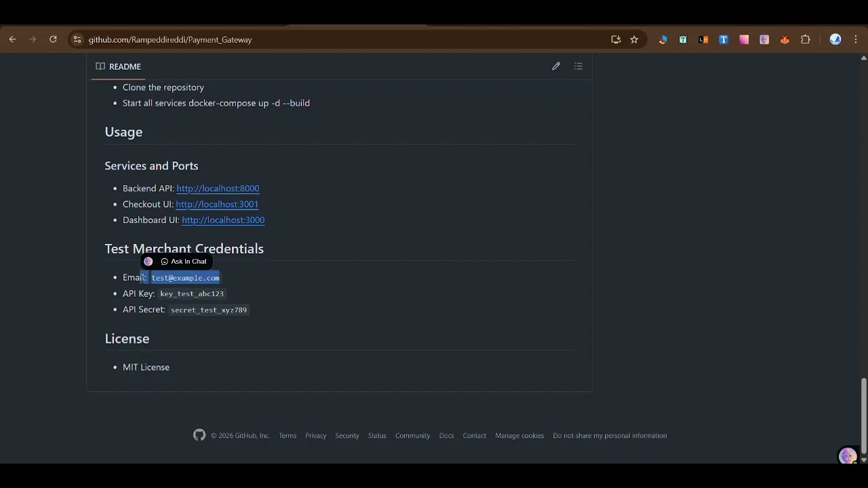The image size is (868, 488).
Task: Click the Usage heading
Action: click(123, 132)
